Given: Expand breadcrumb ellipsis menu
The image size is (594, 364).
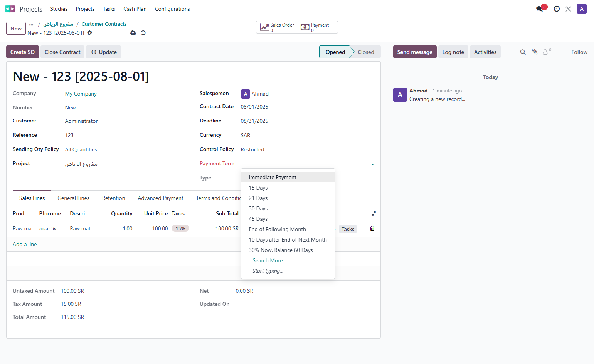Looking at the screenshot, I should pyautogui.click(x=31, y=24).
